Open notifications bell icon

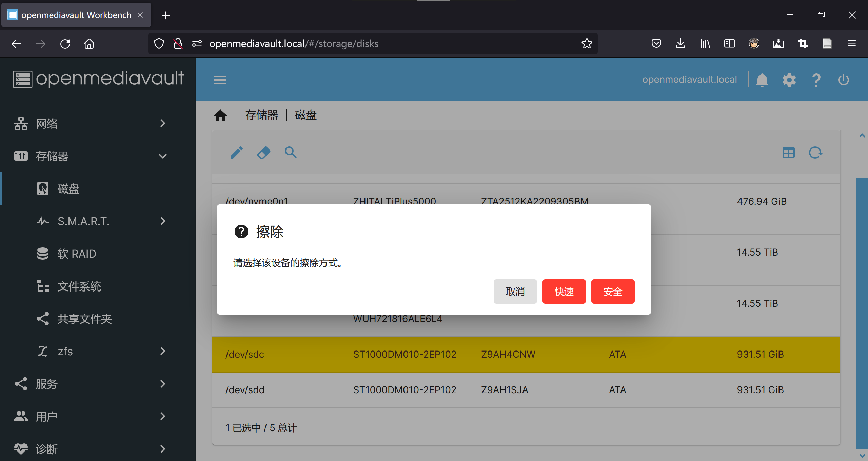click(762, 80)
